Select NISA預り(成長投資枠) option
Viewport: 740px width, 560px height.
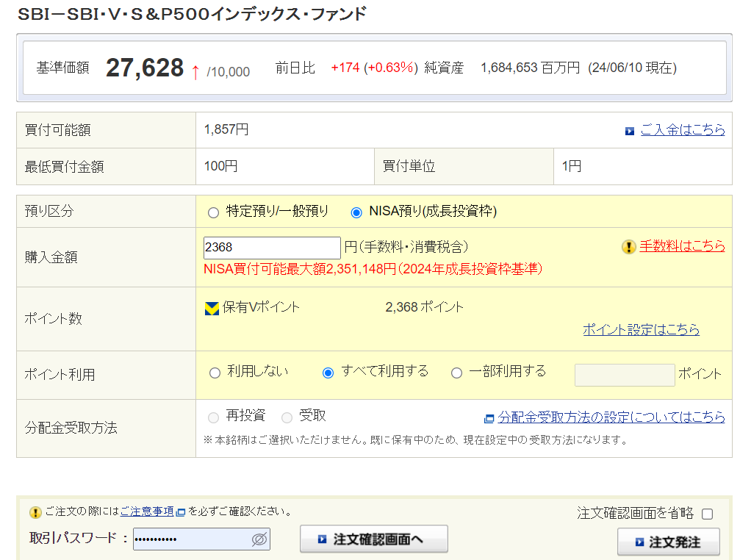[356, 212]
